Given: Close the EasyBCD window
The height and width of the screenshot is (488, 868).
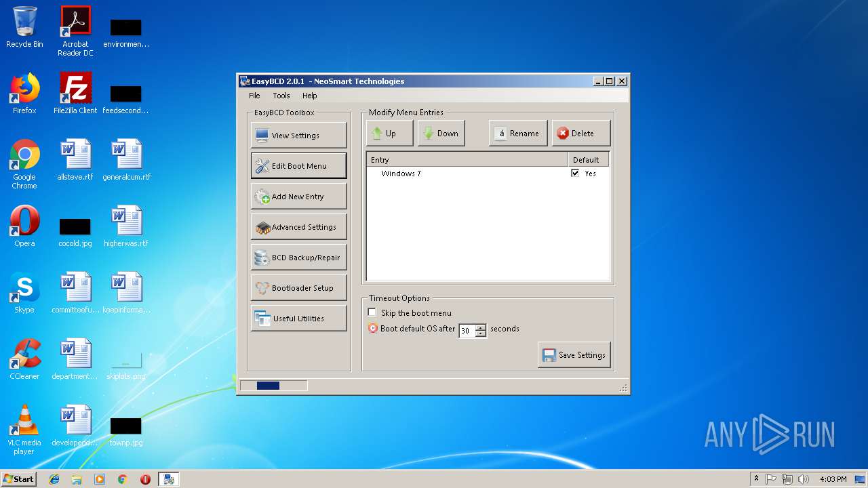Looking at the screenshot, I should click(x=622, y=81).
